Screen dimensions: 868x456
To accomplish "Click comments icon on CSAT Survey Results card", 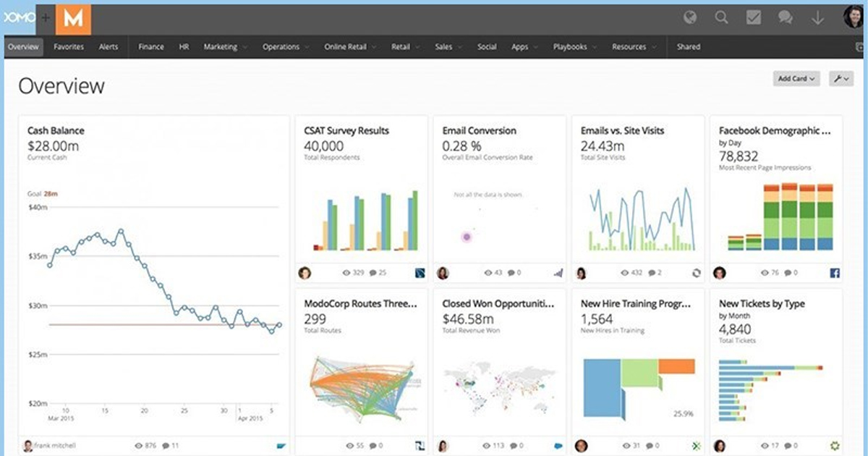I will 373,273.
